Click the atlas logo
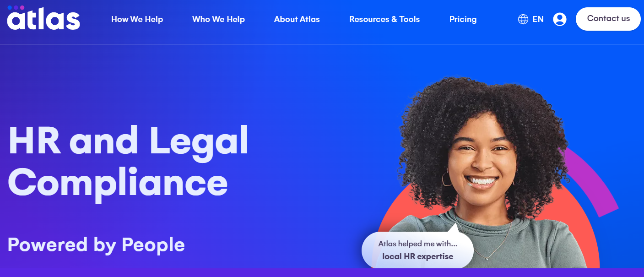 (43, 18)
